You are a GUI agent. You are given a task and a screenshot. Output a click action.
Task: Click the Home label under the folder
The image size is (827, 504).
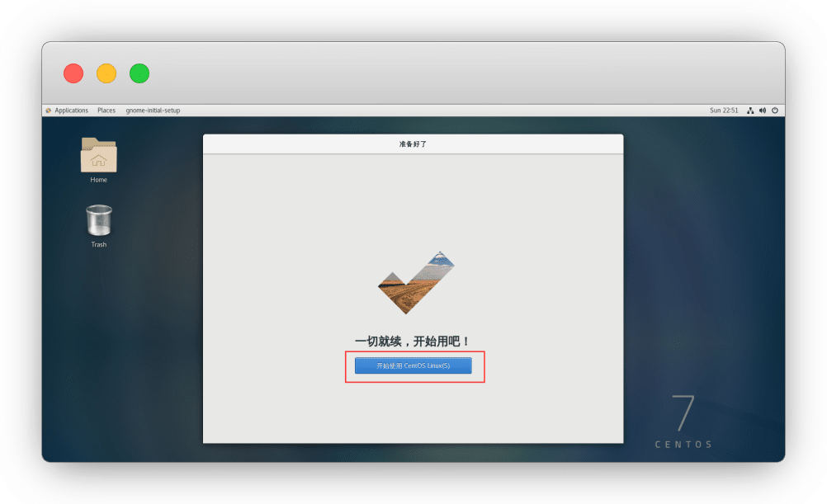[x=99, y=180]
